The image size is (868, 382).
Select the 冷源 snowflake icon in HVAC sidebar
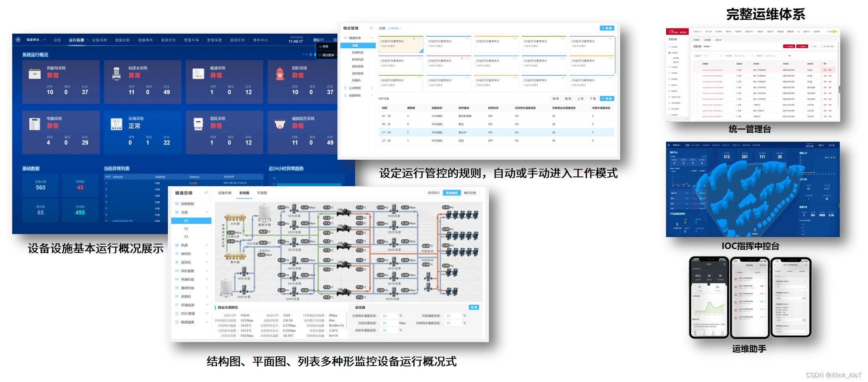click(176, 212)
